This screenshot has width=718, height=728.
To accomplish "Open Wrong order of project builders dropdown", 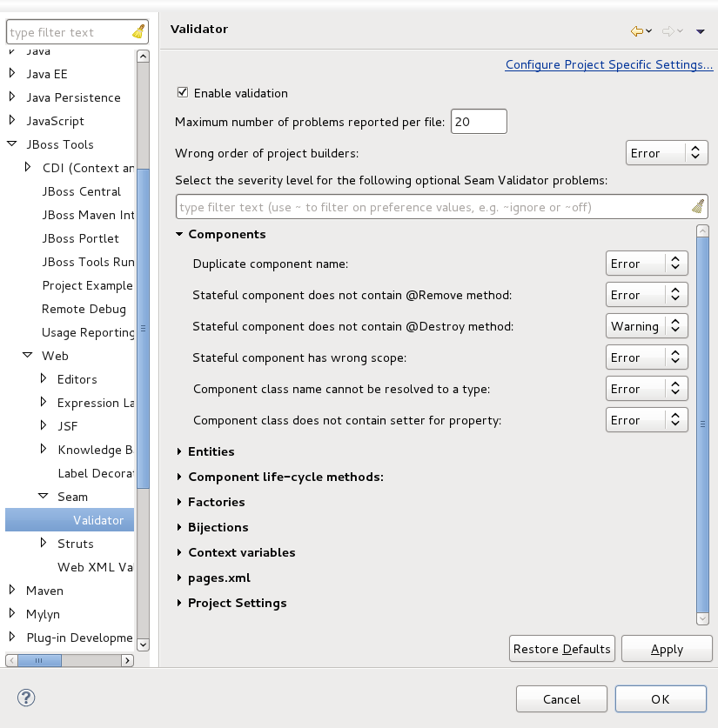I will (667, 153).
